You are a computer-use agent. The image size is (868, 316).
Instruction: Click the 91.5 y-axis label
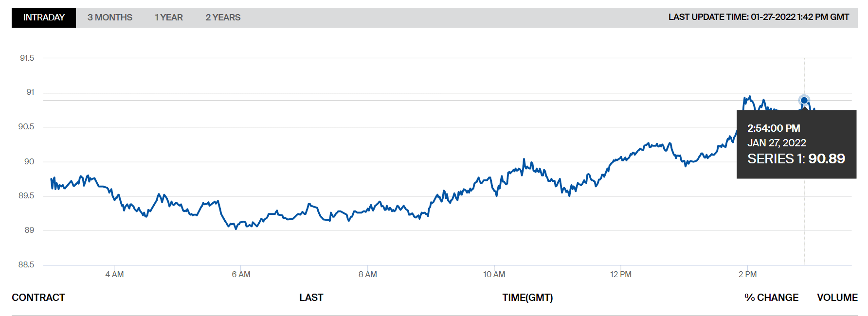(x=27, y=58)
